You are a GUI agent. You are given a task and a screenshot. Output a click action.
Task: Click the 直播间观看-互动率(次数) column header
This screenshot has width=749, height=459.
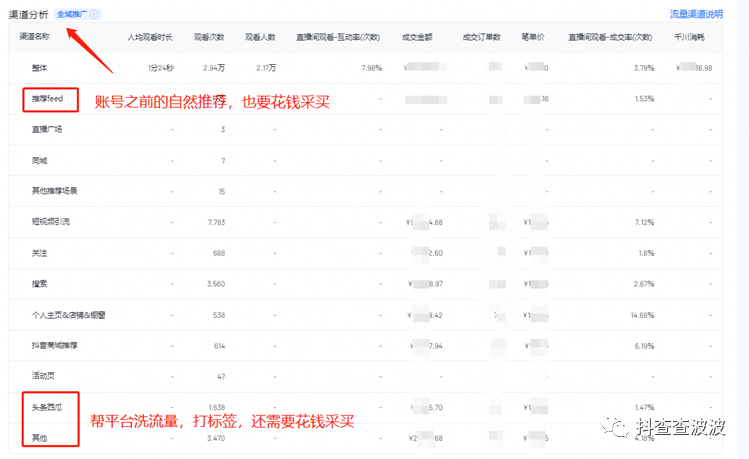(338, 37)
